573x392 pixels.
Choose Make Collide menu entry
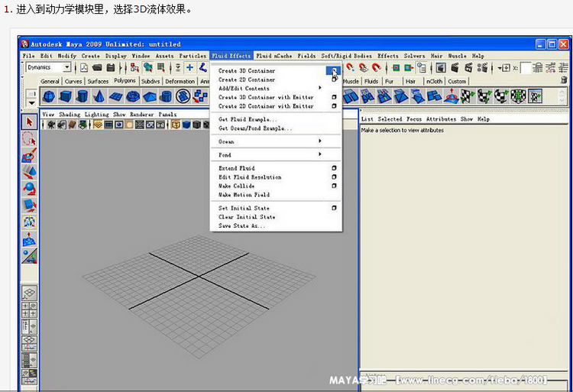point(236,186)
